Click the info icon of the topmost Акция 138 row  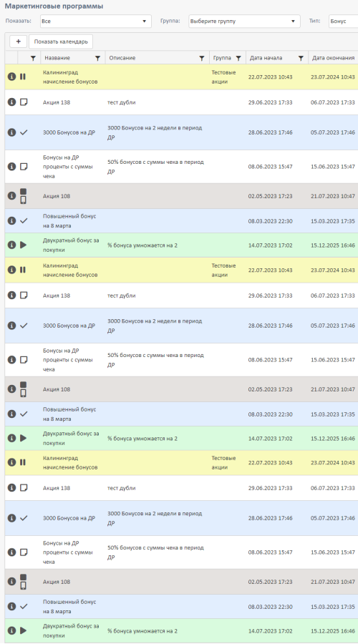click(x=12, y=102)
